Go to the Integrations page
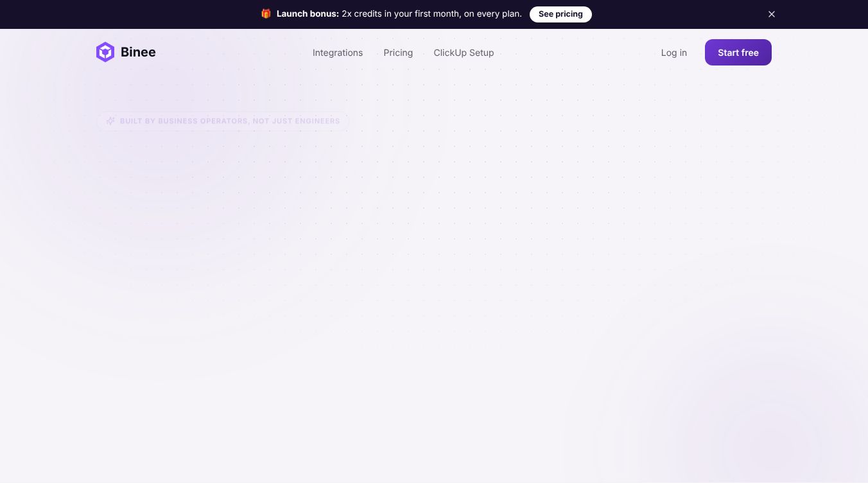This screenshot has height=488, width=868. 338,53
